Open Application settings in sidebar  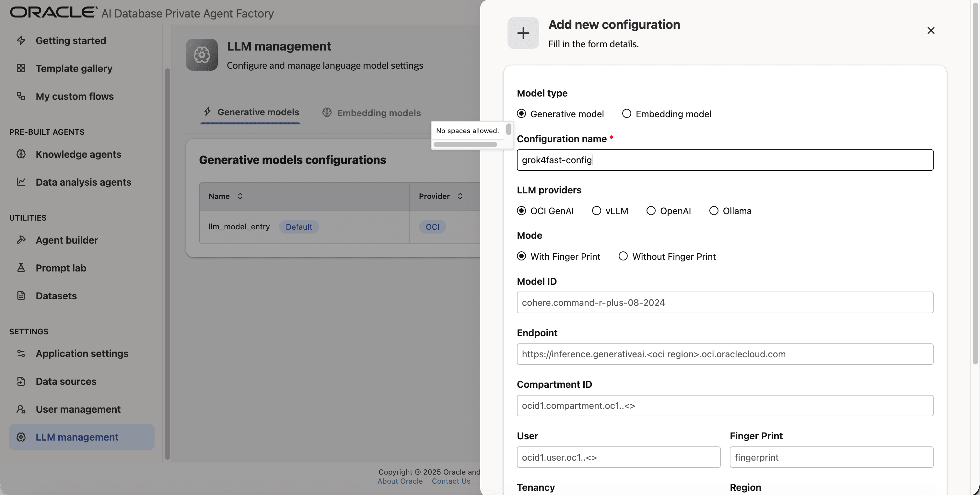pos(82,353)
